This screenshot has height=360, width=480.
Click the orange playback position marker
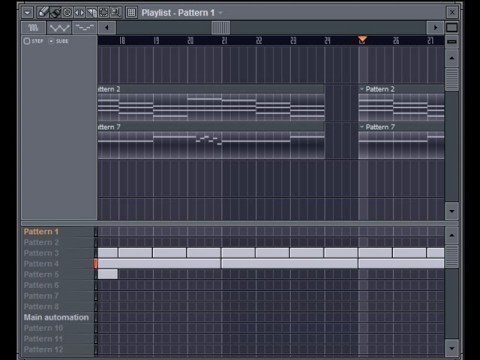[362, 40]
